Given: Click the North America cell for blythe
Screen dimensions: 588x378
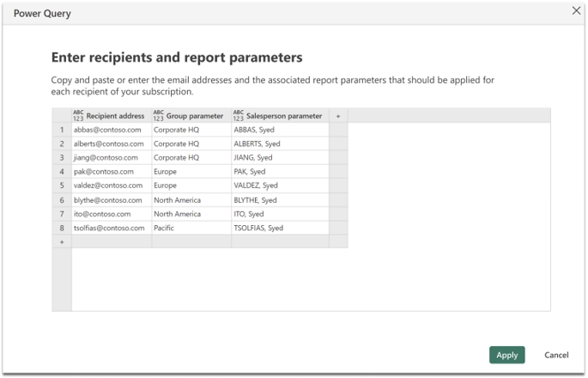Looking at the screenshot, I should coord(191,200).
